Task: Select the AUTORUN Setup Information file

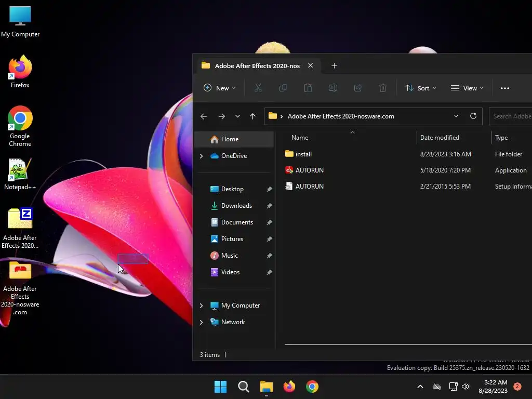Action: tap(407, 187)
